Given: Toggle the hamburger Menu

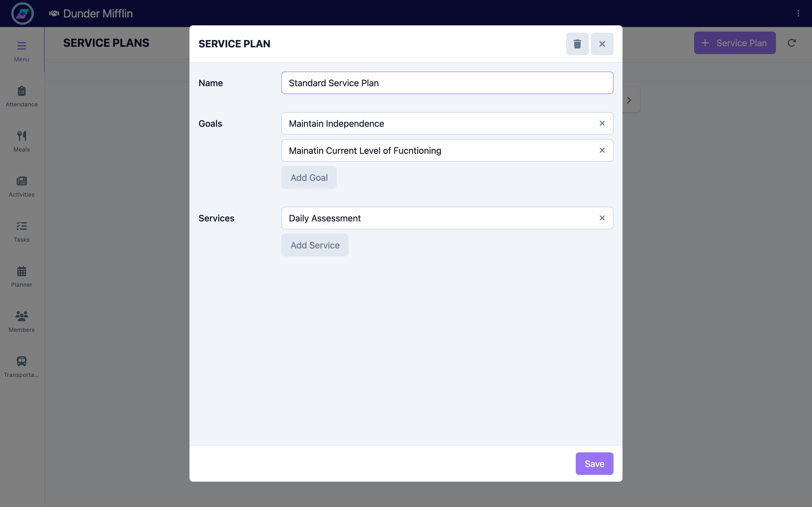Looking at the screenshot, I should 21,51.
